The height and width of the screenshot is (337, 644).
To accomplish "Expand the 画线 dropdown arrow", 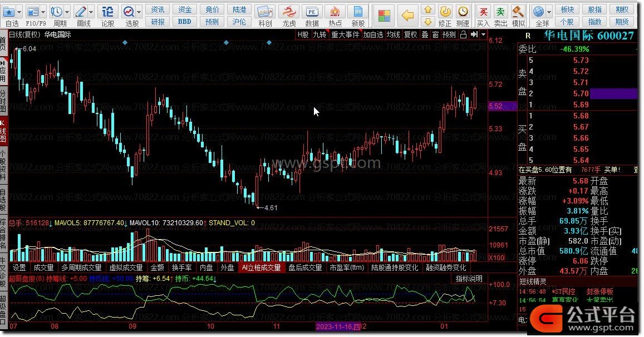I will point(91,12).
